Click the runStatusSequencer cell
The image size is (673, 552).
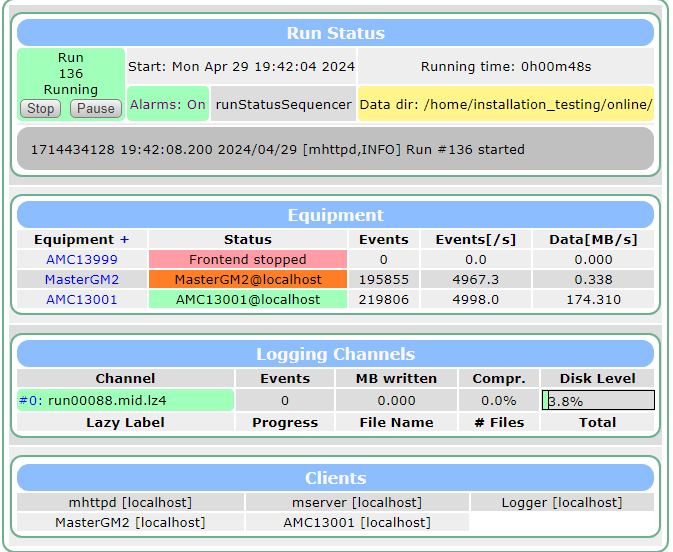(283, 104)
